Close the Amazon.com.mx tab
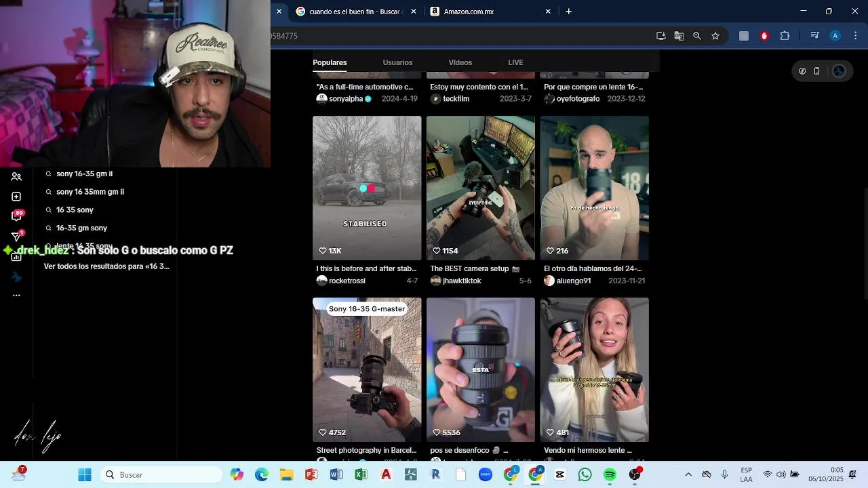868x488 pixels. coord(548,12)
